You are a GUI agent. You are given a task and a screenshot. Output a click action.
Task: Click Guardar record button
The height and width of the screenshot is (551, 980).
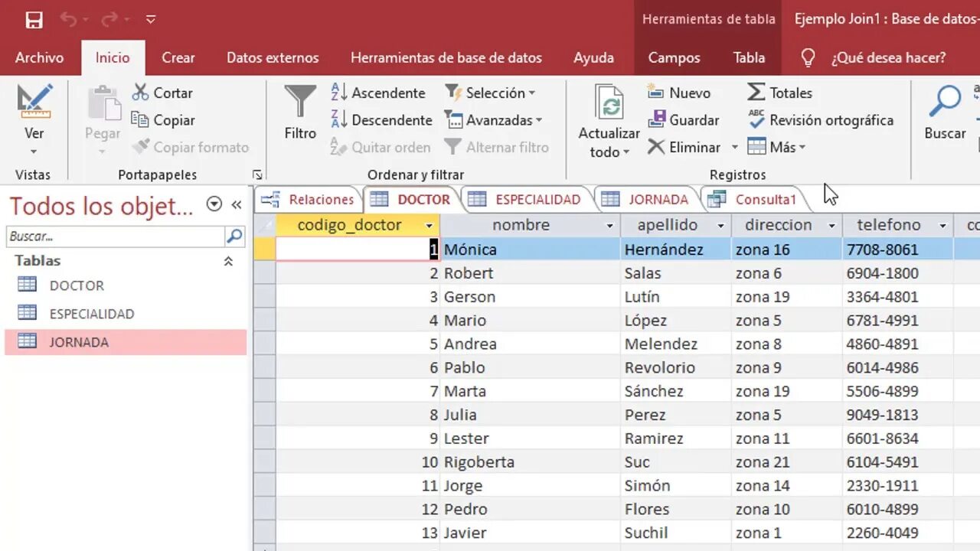tap(684, 120)
